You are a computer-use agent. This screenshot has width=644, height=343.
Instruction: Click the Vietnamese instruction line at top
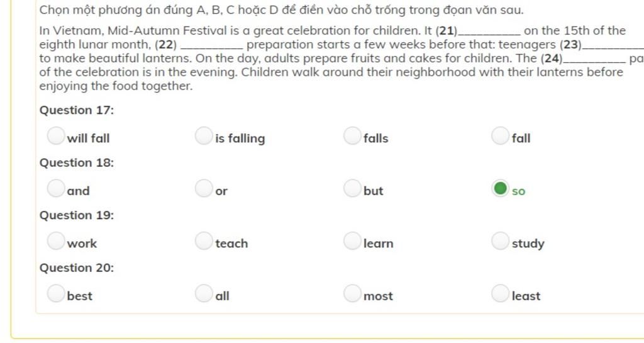[281, 11]
